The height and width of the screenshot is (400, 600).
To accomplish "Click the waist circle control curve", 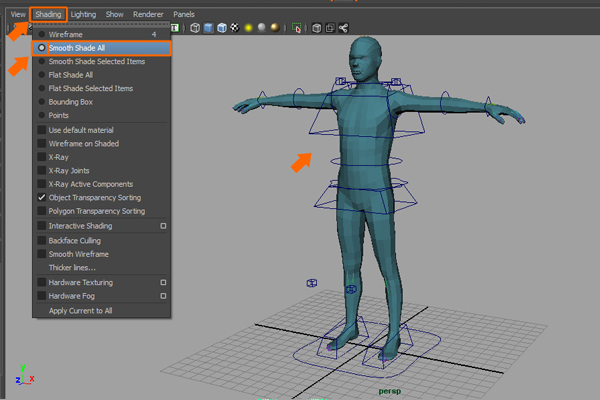I will pos(366,161).
